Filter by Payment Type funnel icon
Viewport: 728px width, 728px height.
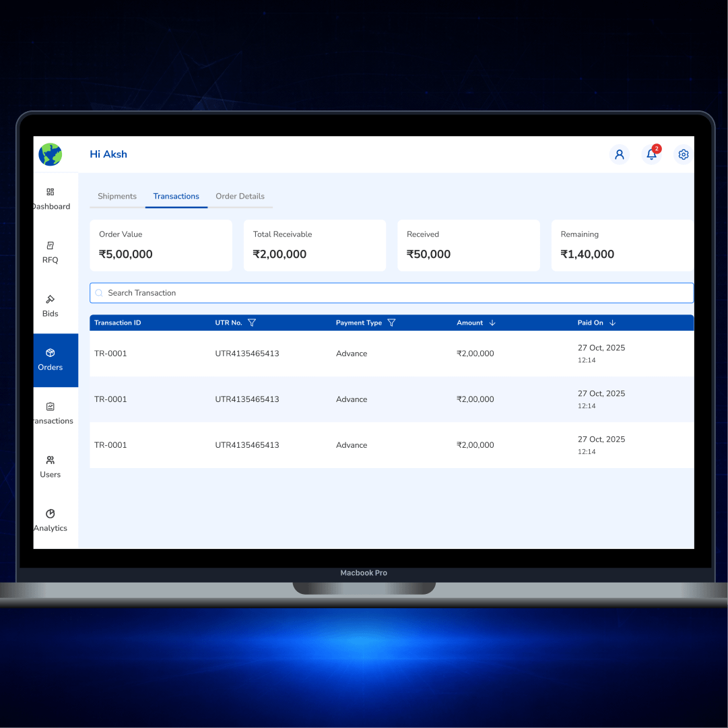[391, 323]
